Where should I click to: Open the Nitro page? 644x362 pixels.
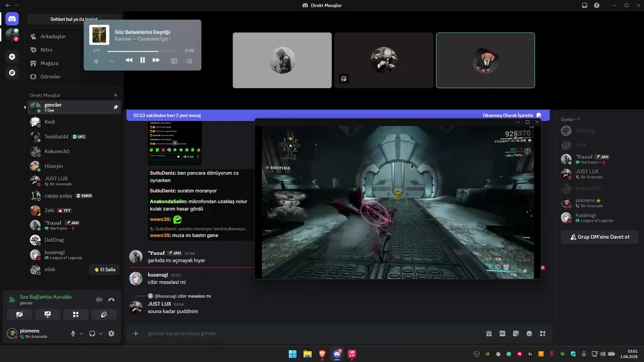pyautogui.click(x=74, y=50)
